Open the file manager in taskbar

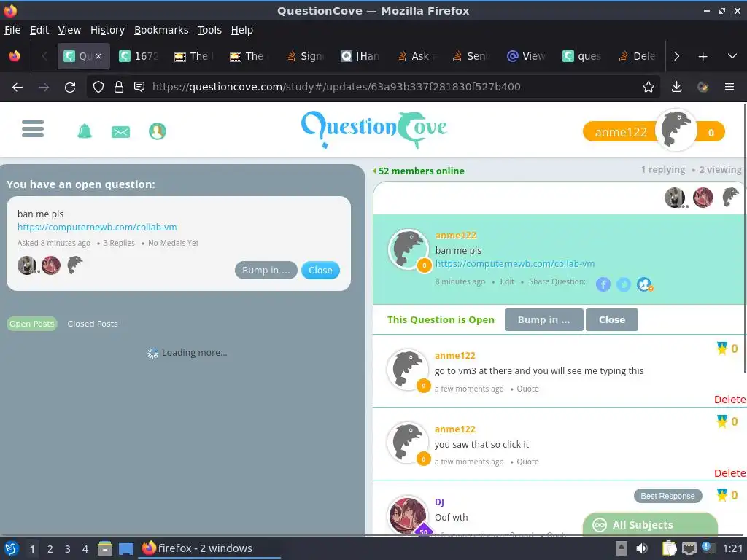[x=105, y=548]
